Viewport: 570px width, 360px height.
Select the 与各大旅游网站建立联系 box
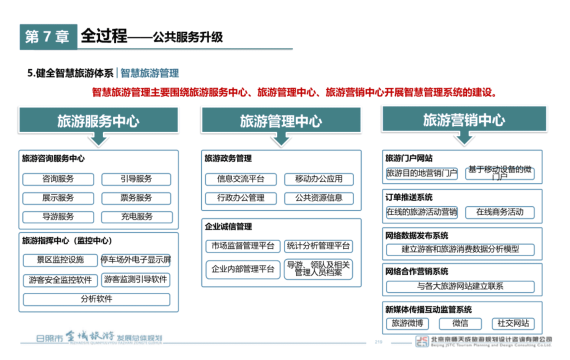460,287
